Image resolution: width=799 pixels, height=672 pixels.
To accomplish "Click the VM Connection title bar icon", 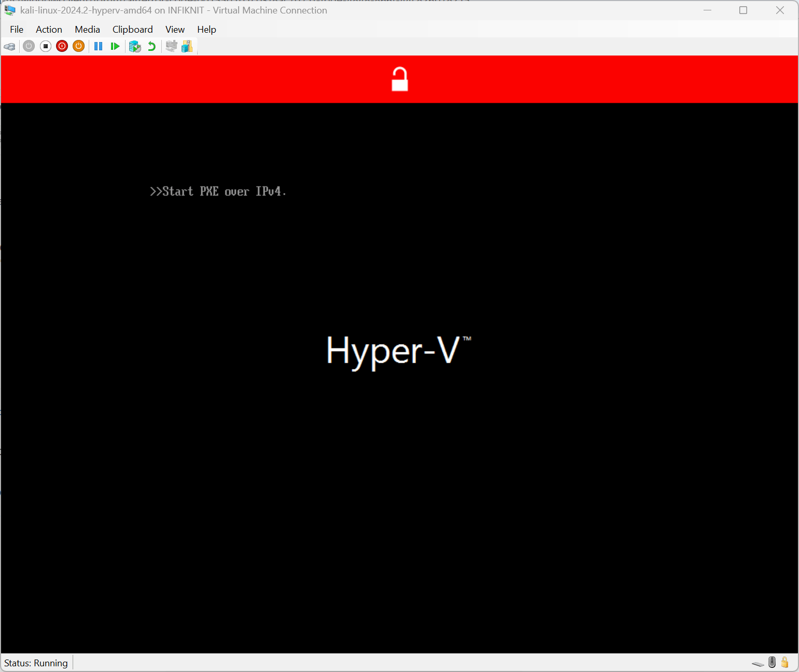I will point(10,10).
